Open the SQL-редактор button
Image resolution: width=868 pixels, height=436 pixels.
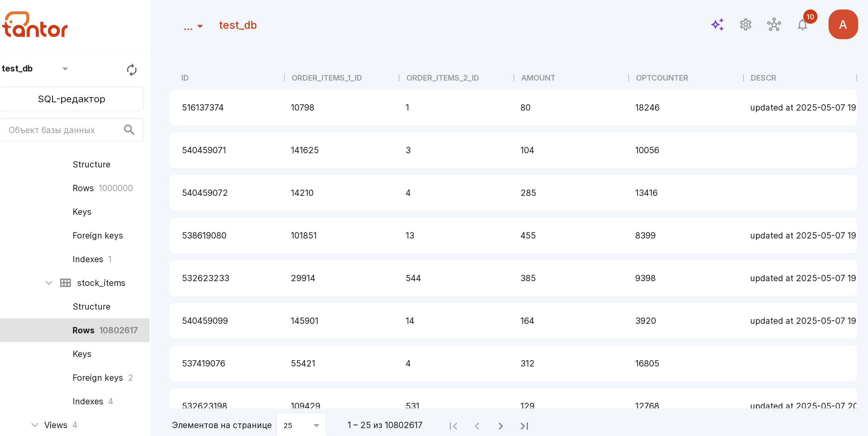[x=71, y=99]
